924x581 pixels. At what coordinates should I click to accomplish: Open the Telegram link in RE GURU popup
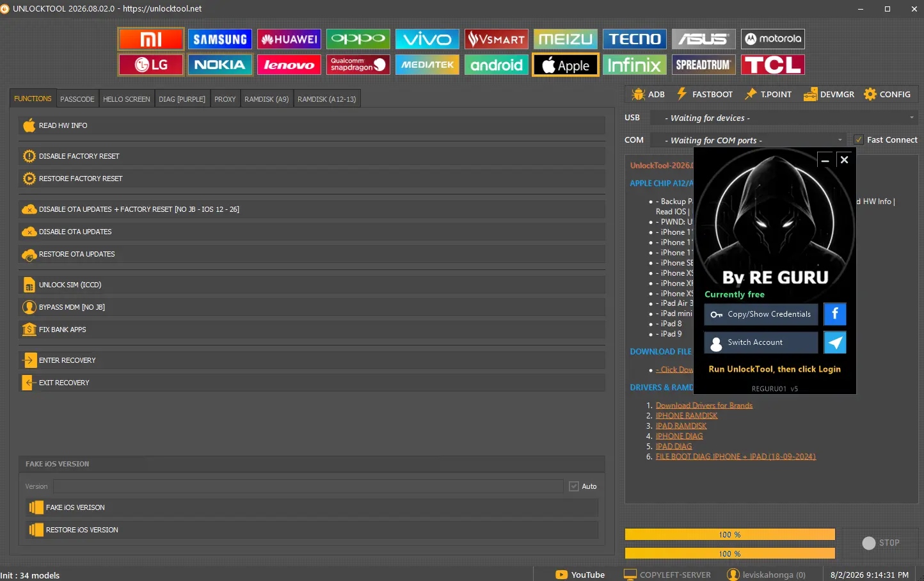(x=835, y=342)
